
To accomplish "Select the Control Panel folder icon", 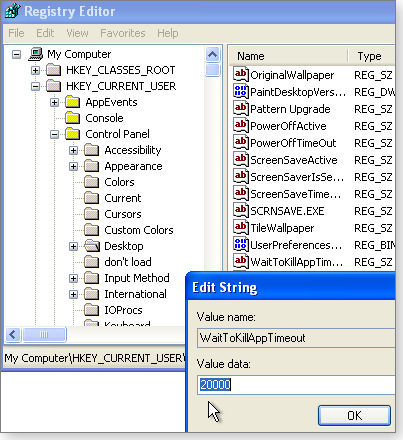I will tap(72, 134).
